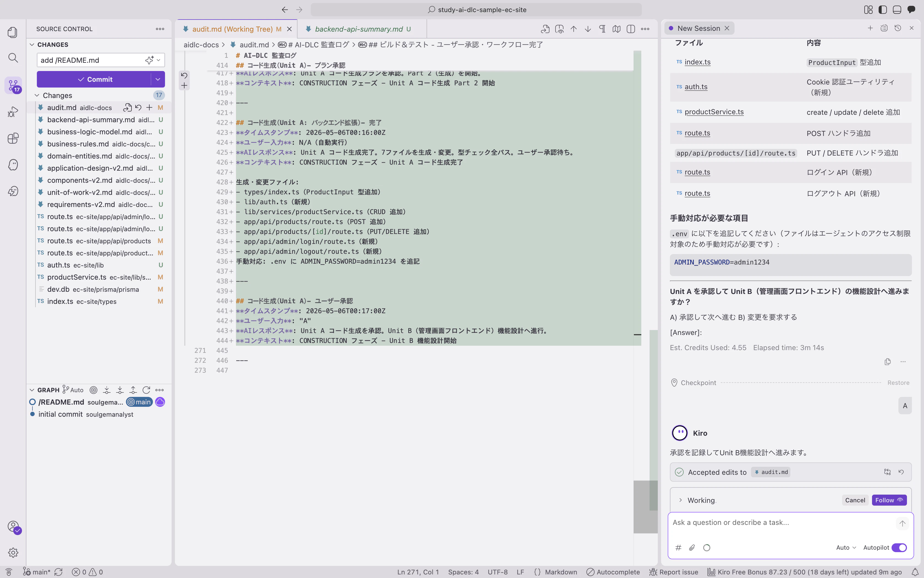The image size is (924, 578).
Task: Click the stage block plus in diff gutter
Action: pos(184,86)
